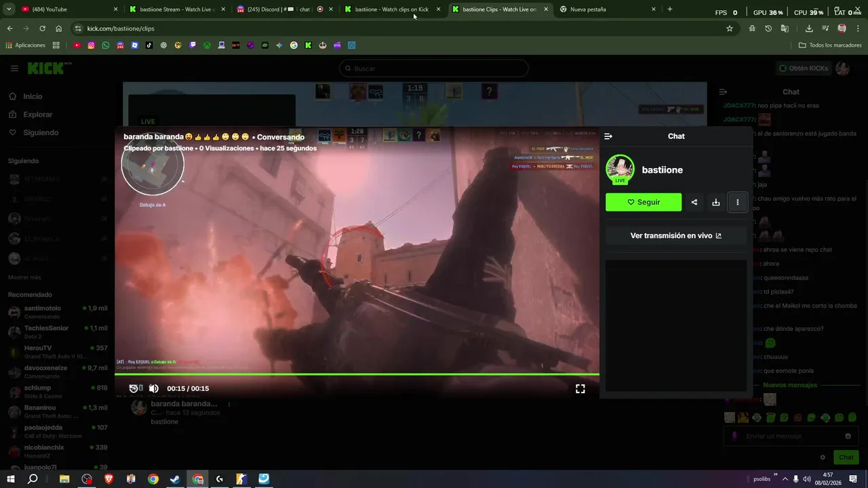868x488 pixels.
Task: Open the Instagram bookmark icon
Action: tap(92, 45)
